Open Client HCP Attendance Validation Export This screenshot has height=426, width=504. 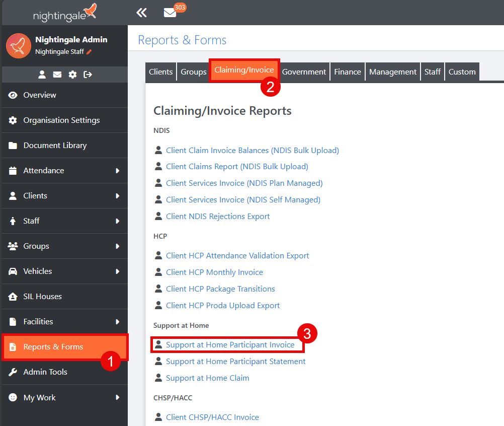click(237, 255)
